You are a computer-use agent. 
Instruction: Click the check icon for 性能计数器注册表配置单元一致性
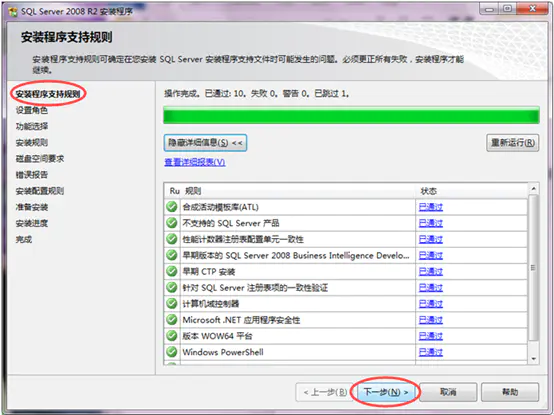(x=172, y=239)
